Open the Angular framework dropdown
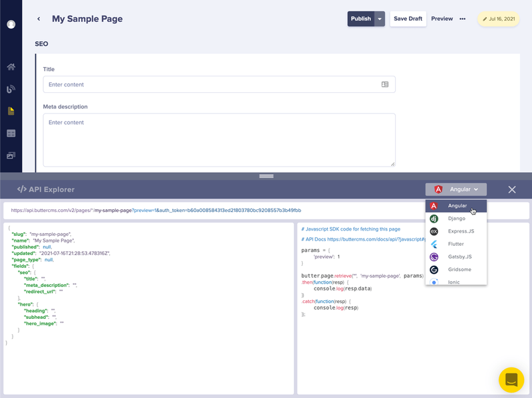This screenshot has width=532, height=398. [456, 189]
